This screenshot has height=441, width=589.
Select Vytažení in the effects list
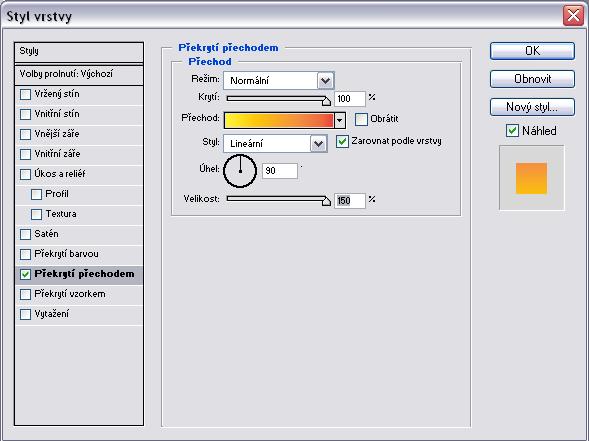point(79,314)
